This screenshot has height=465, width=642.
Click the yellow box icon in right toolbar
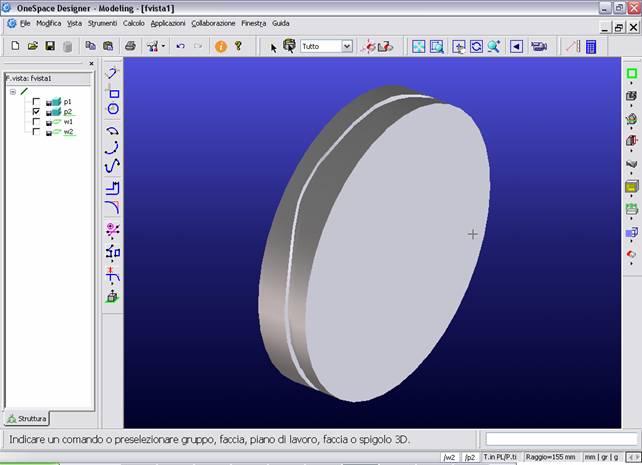tap(632, 187)
